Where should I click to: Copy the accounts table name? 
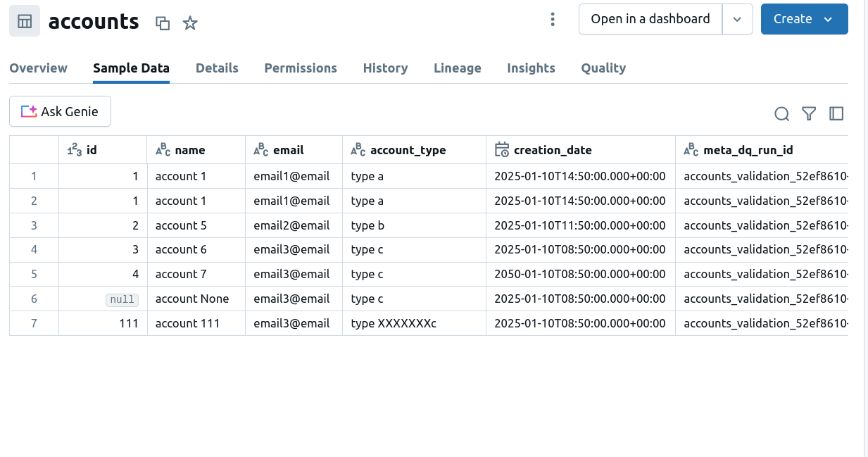(163, 23)
